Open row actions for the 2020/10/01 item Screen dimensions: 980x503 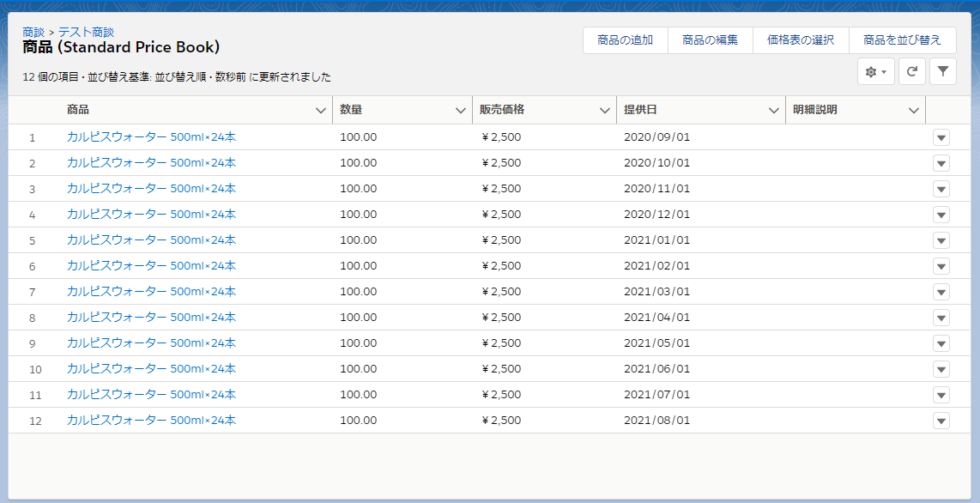(x=941, y=163)
